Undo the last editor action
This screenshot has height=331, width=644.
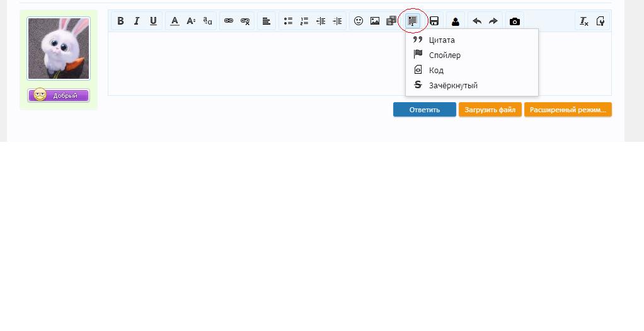tap(477, 21)
